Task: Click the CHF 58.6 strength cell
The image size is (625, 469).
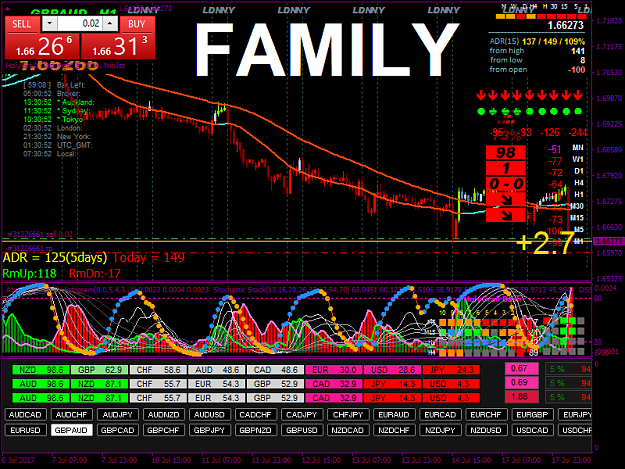Action: (158, 370)
